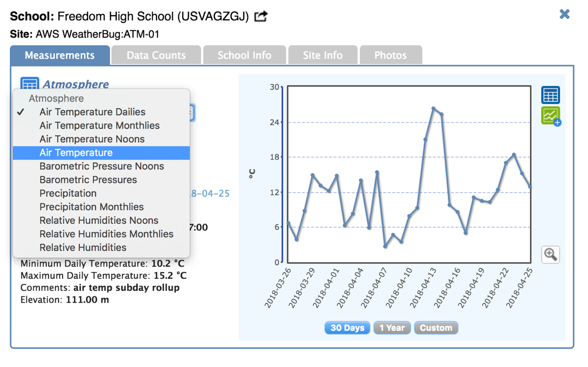Open the blue data table icon beside chart
588x367 pixels.
(x=550, y=95)
